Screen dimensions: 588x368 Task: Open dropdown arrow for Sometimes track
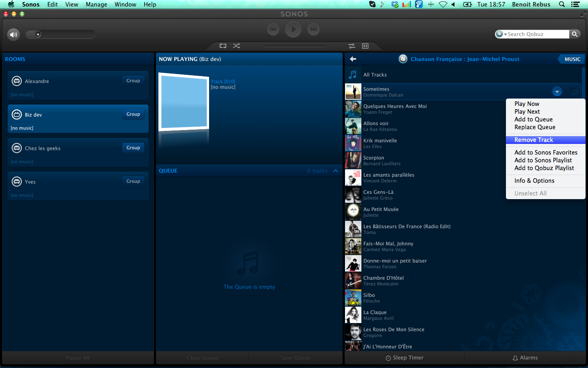pos(557,92)
